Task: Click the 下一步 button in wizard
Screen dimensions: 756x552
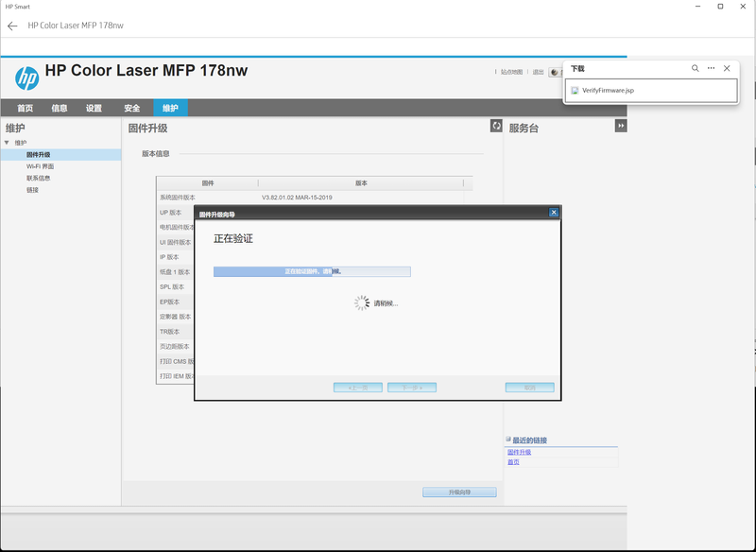Action: pos(412,388)
